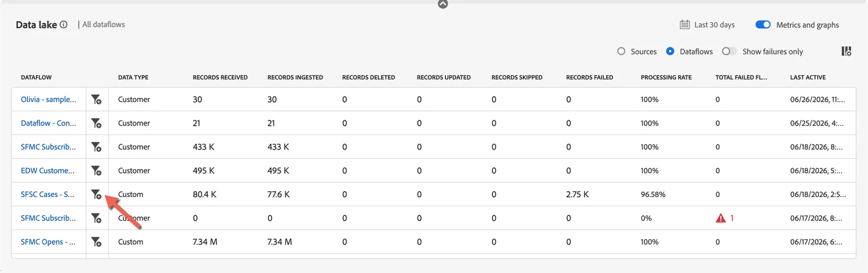Sort by Last Active column header

point(808,78)
